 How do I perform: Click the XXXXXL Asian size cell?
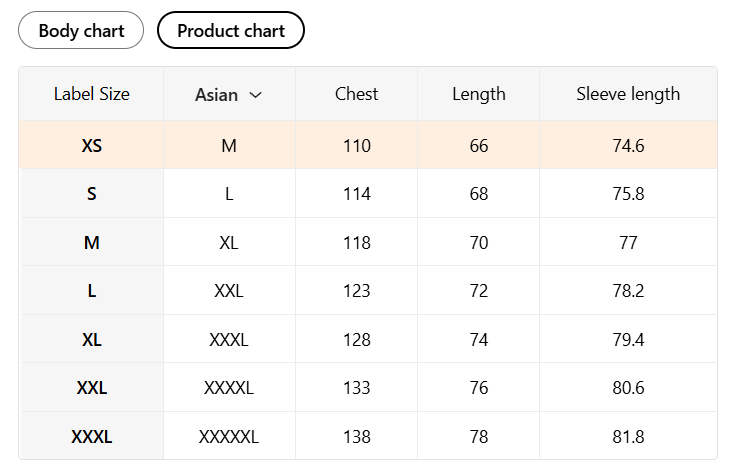[229, 437]
